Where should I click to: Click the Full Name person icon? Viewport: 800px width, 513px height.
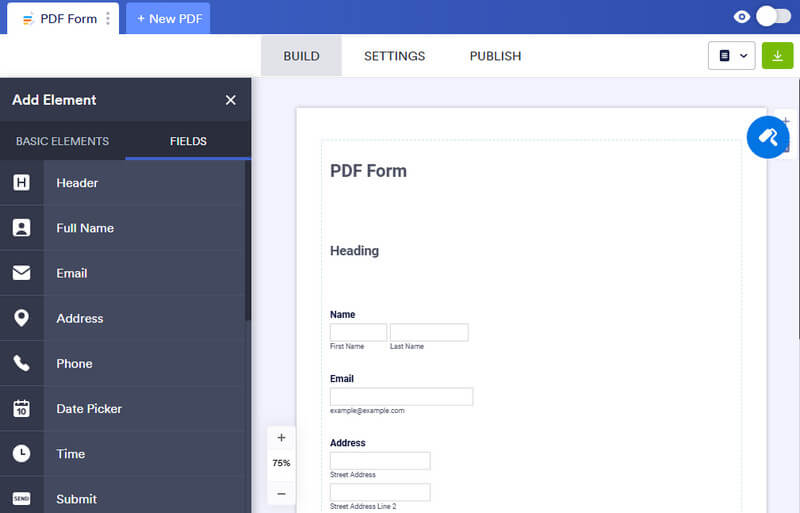[x=21, y=228]
